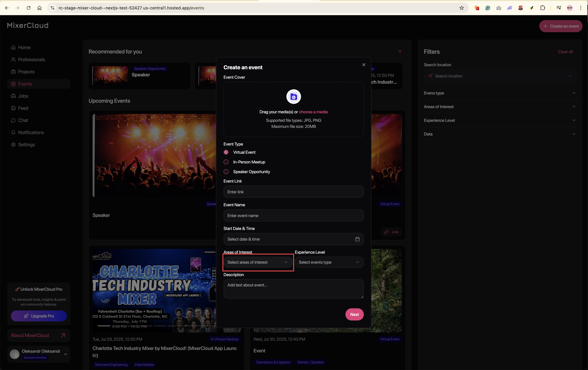
Task: Select the Virtual Event radio button
Action: point(226,152)
